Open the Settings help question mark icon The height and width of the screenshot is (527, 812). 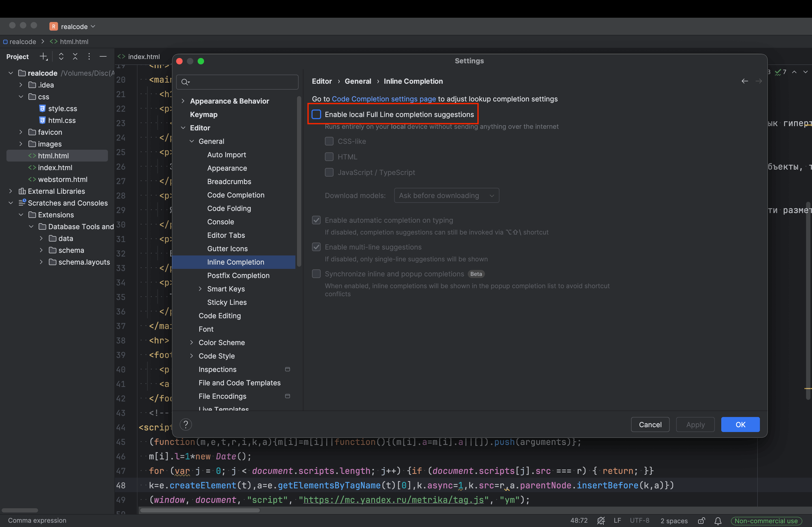coord(186,424)
